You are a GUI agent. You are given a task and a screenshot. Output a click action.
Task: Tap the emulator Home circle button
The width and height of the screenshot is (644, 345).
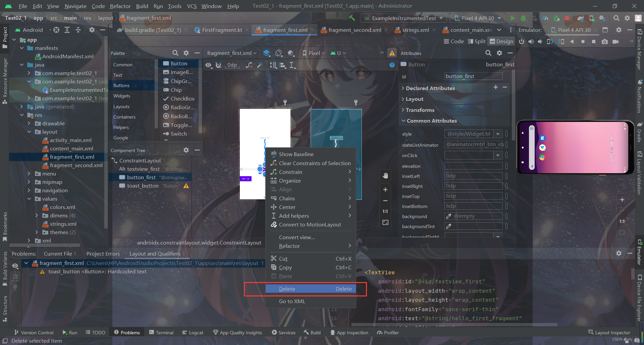click(583, 42)
